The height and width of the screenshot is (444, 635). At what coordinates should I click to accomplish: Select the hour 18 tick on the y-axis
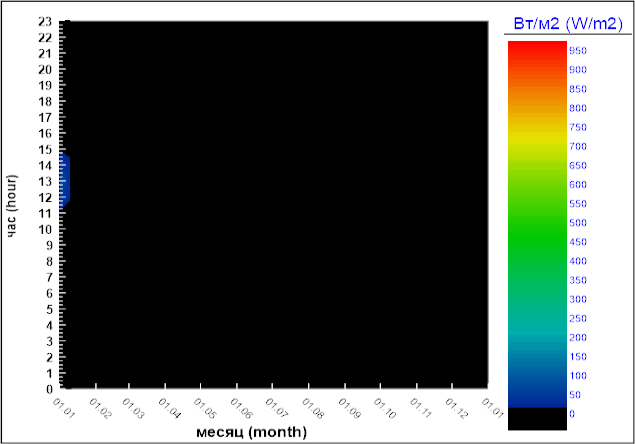pyautogui.click(x=45, y=102)
